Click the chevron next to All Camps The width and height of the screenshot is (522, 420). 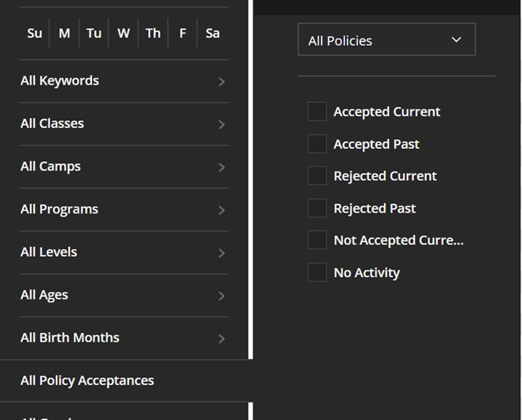click(x=222, y=167)
